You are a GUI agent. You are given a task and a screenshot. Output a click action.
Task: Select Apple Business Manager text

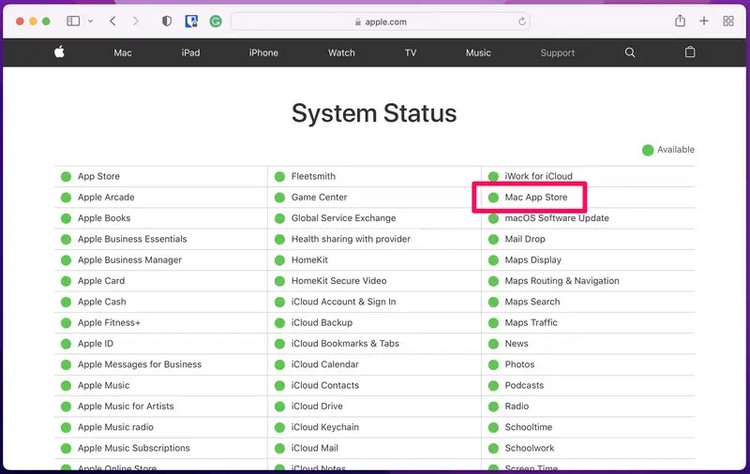[130, 260]
